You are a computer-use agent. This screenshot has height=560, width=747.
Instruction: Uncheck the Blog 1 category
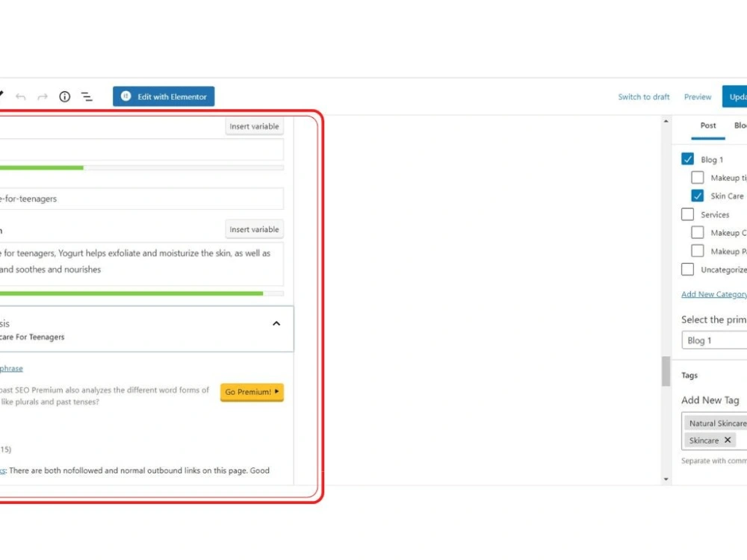tap(687, 159)
